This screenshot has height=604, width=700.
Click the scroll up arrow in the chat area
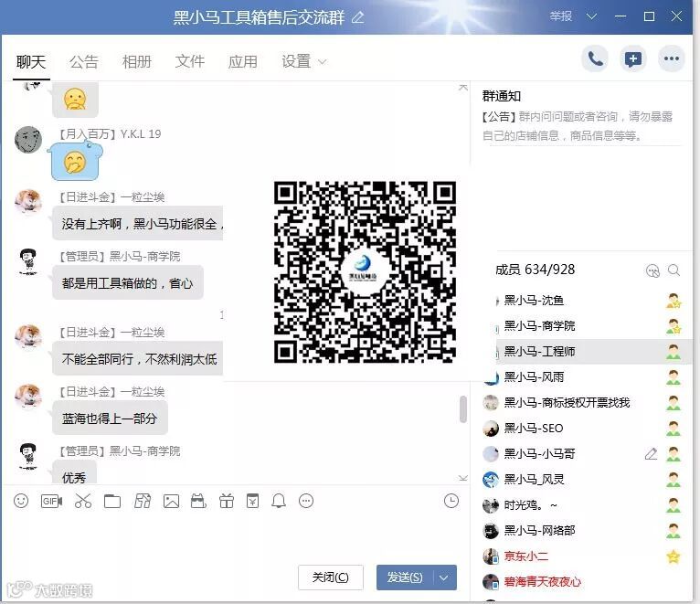coord(463,87)
